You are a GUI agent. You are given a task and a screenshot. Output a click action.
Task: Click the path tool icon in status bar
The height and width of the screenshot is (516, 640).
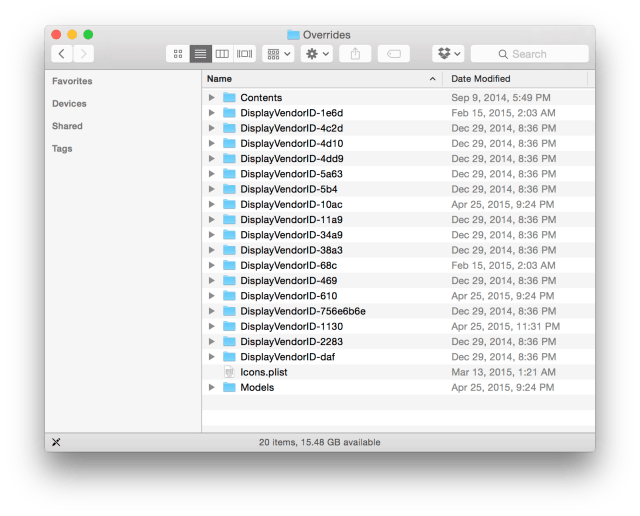click(x=56, y=442)
